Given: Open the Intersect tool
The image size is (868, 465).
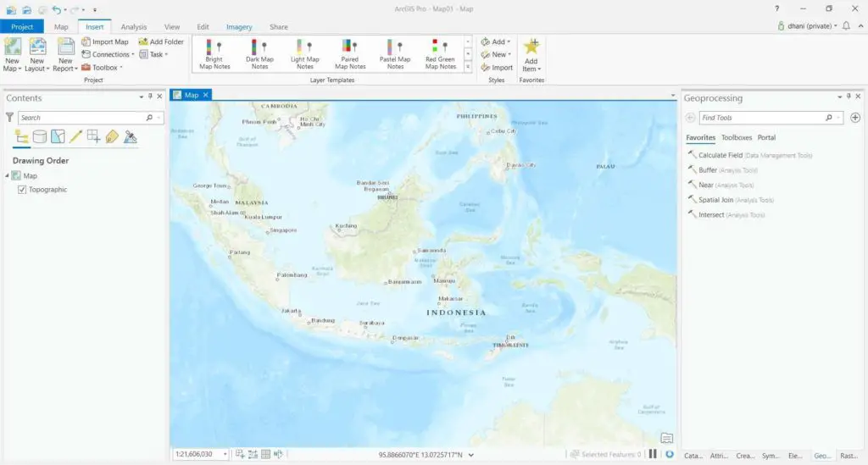Looking at the screenshot, I should 726,214.
